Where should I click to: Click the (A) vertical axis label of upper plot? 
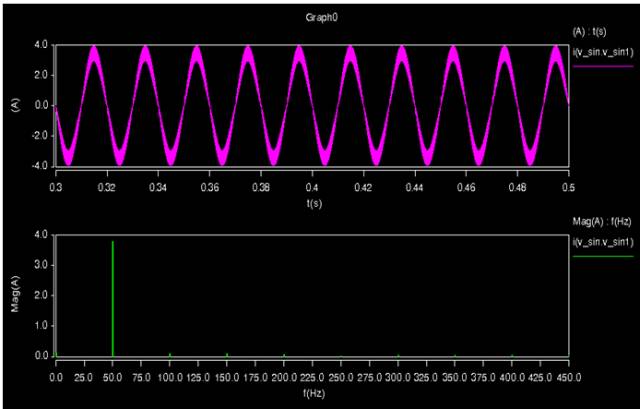(x=17, y=104)
